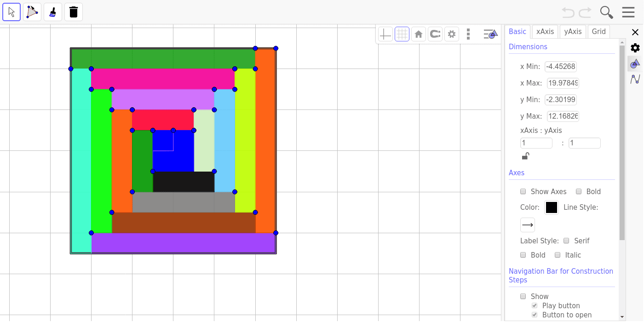
Task: Click the panel scrollbar down arrow
Action: [622, 317]
